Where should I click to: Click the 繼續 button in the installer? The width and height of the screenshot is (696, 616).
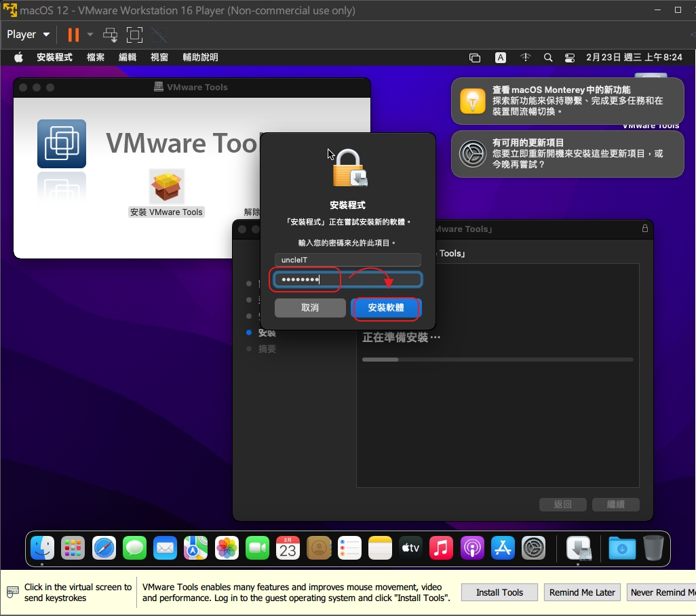point(616,505)
